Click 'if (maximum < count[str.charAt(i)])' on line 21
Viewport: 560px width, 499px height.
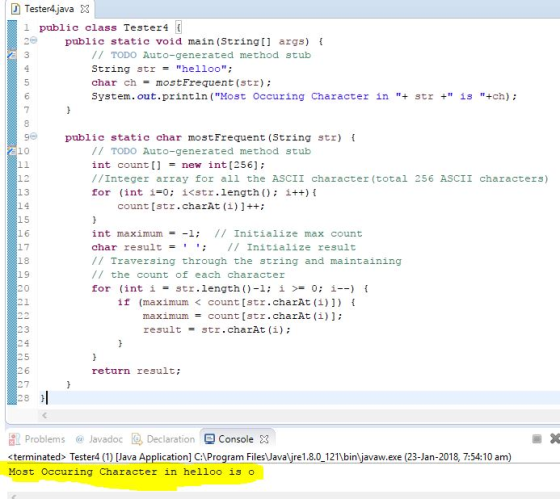point(230,302)
